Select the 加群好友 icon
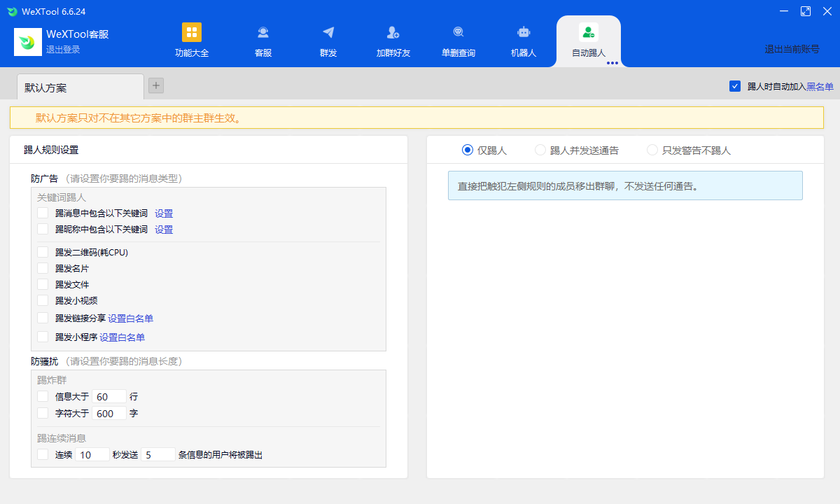840x504 pixels. (x=393, y=33)
